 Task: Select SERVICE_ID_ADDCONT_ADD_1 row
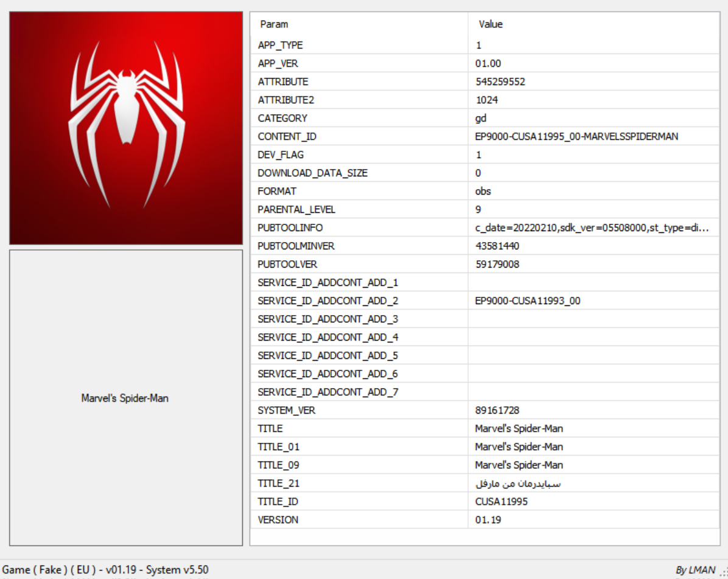click(x=485, y=282)
